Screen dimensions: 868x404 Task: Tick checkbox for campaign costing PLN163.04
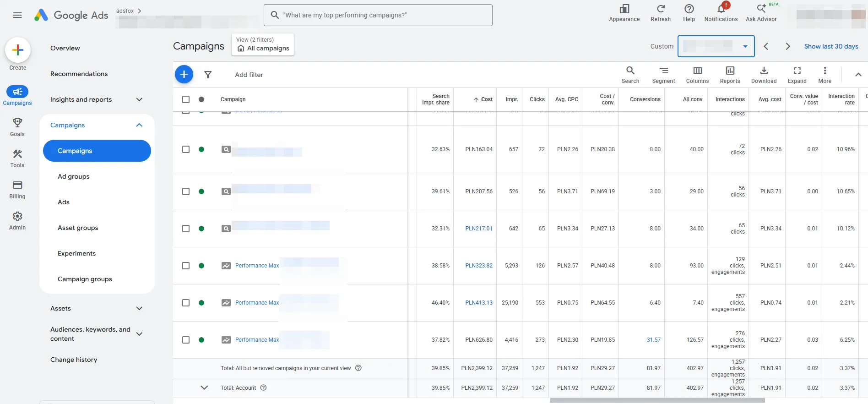pyautogui.click(x=186, y=149)
